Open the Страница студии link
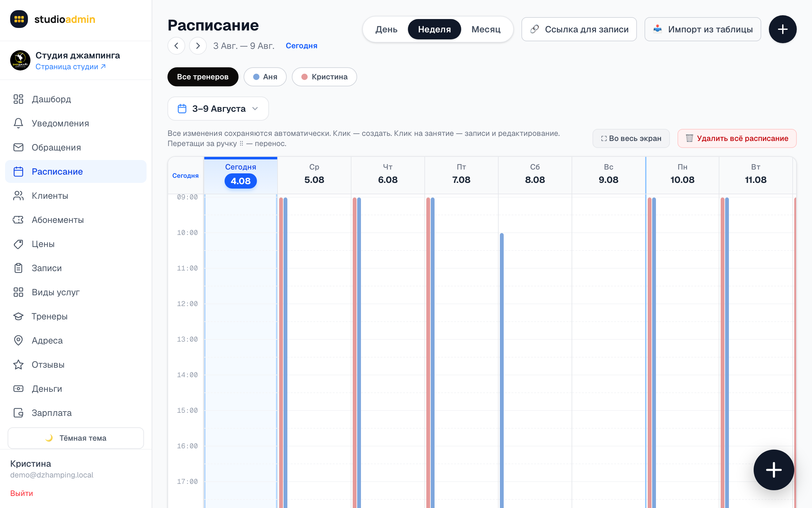Screen dimensions: 812x508 (70, 67)
